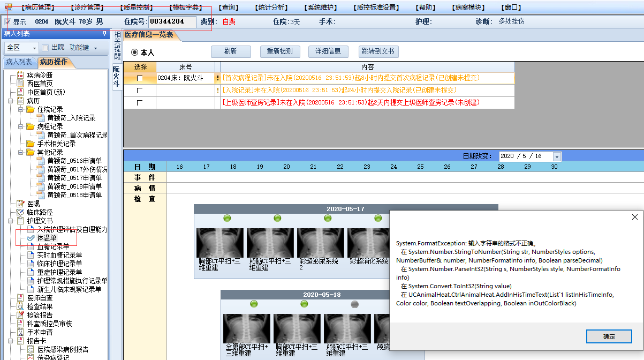644x360 pixels.
Task: Open the 全腹部CT平扫+三维重建 thumbnail on 2020-05-18
Action: 247,328
